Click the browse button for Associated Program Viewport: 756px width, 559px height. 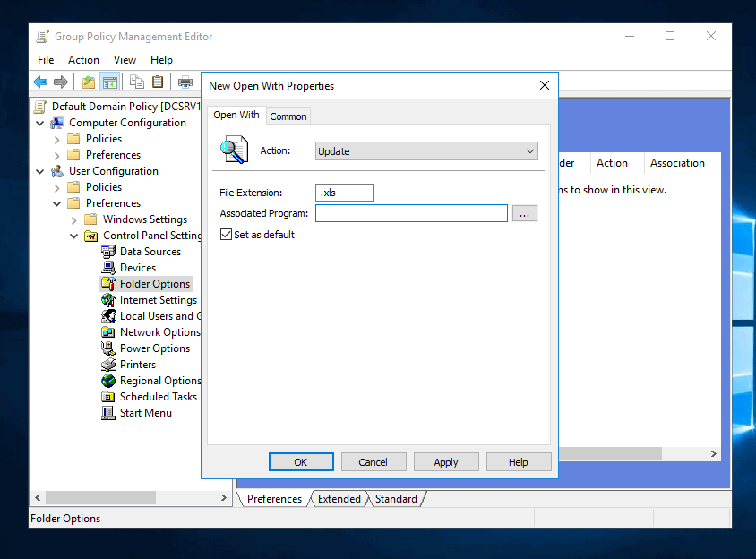click(x=525, y=213)
